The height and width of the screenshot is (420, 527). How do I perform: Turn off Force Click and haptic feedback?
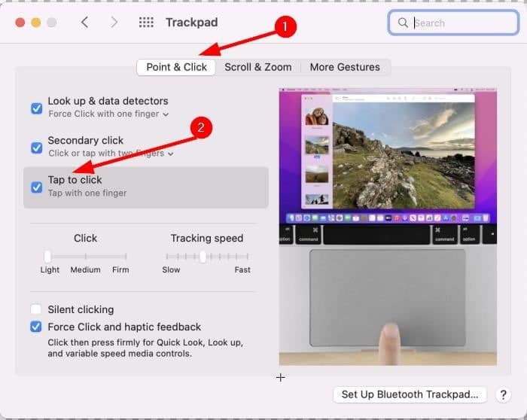[36, 327]
